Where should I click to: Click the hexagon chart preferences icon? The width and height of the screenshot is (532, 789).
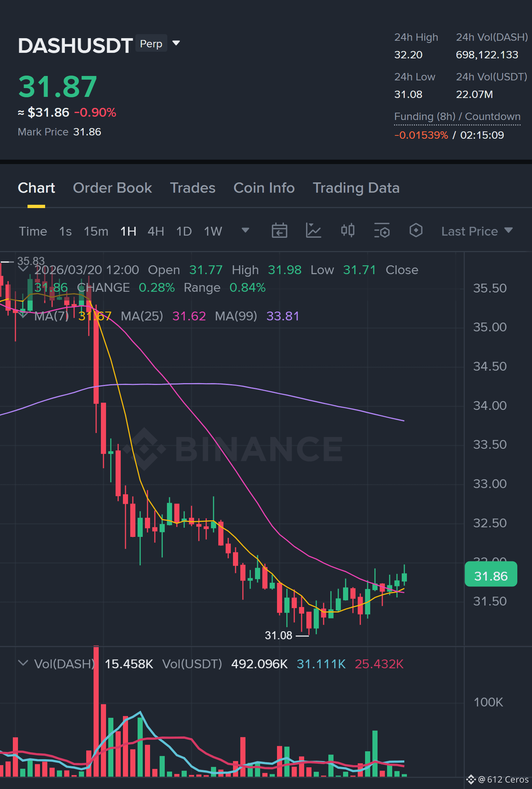416,231
